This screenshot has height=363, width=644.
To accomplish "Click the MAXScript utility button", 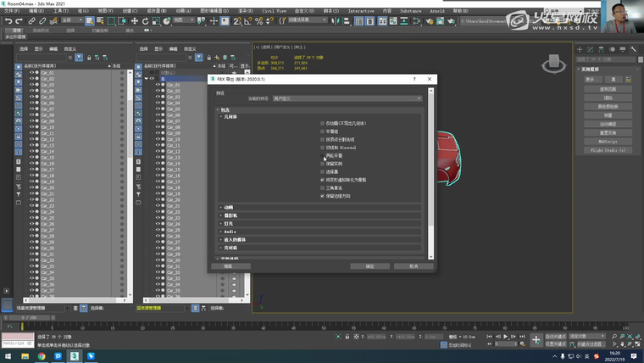I will point(607,142).
